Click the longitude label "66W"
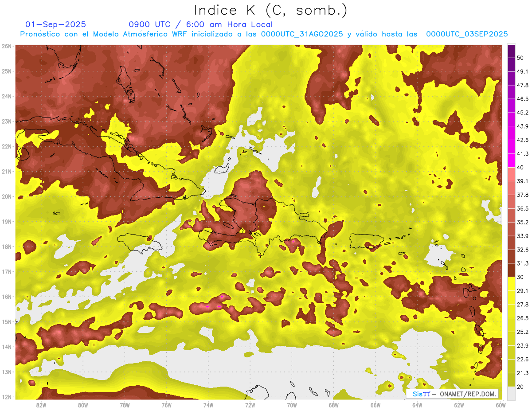 [x=376, y=405]
